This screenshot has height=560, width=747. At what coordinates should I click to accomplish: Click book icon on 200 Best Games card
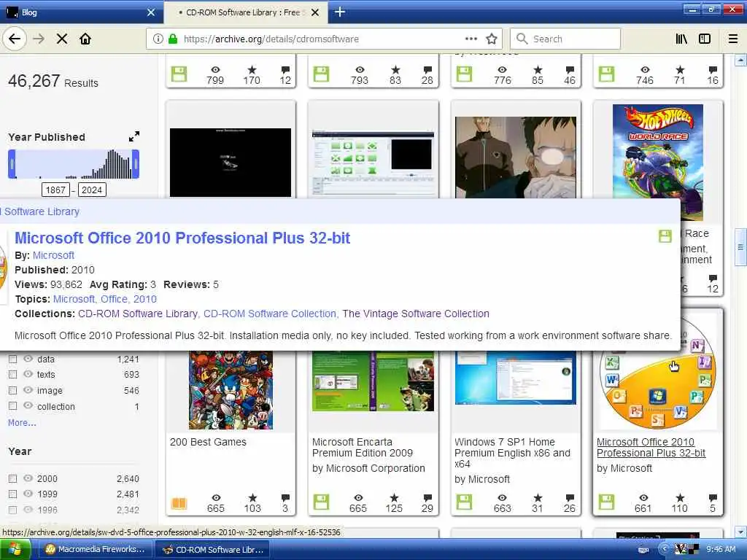click(179, 503)
